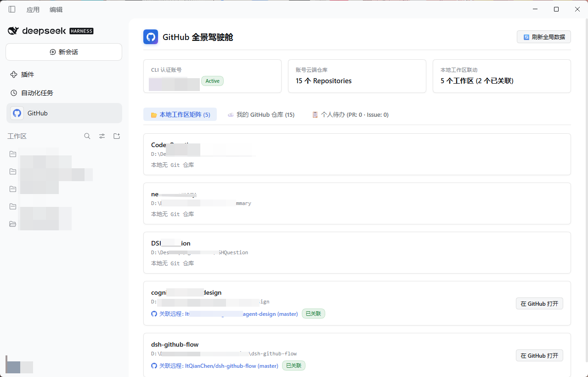Viewport: 588px width, 377px height.
Task: Switch to 我的 GitHub 仓库 (15) tab
Action: point(261,114)
